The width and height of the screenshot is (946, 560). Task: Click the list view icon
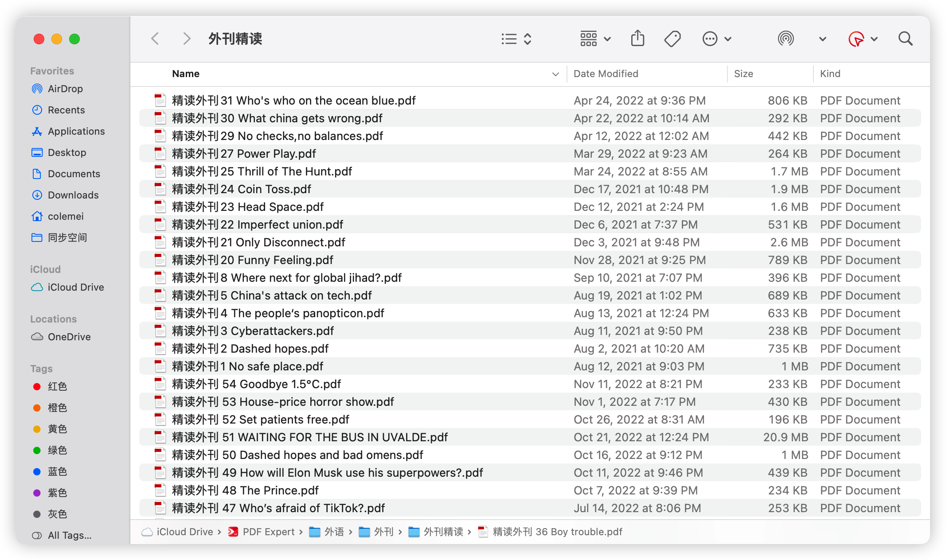coord(509,39)
